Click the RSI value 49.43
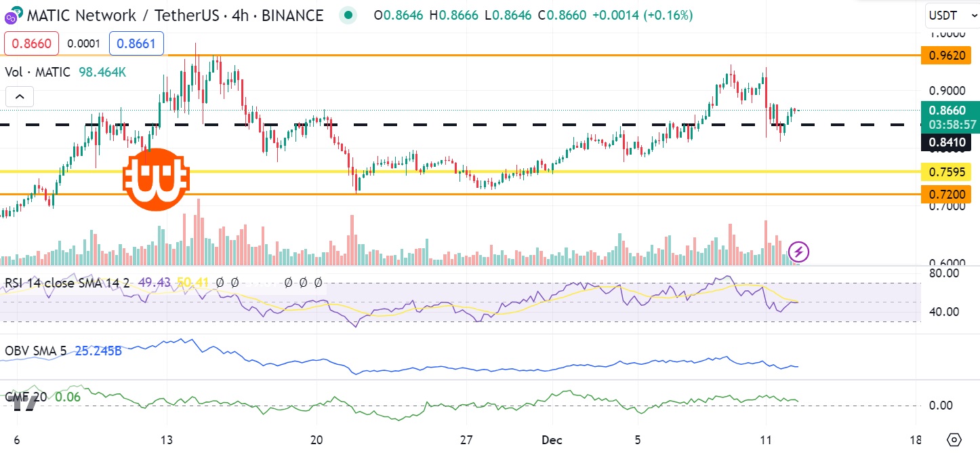This screenshot has width=980, height=453. click(x=153, y=282)
